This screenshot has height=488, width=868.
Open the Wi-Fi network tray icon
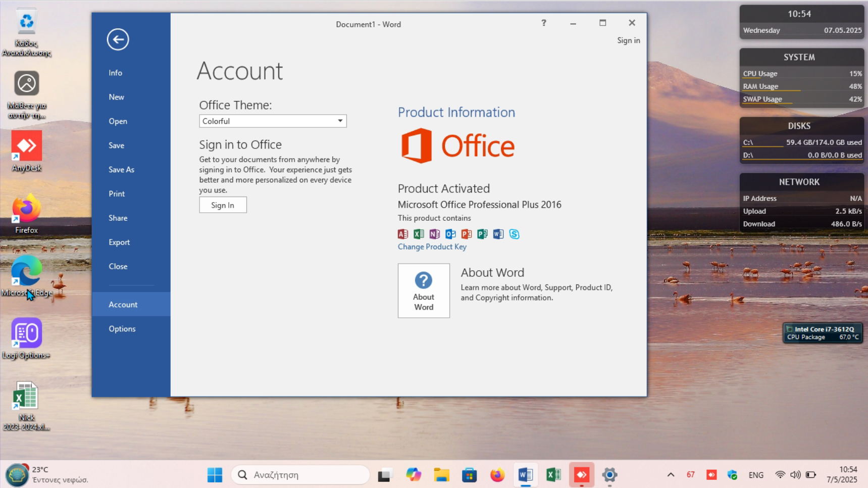(x=780, y=475)
